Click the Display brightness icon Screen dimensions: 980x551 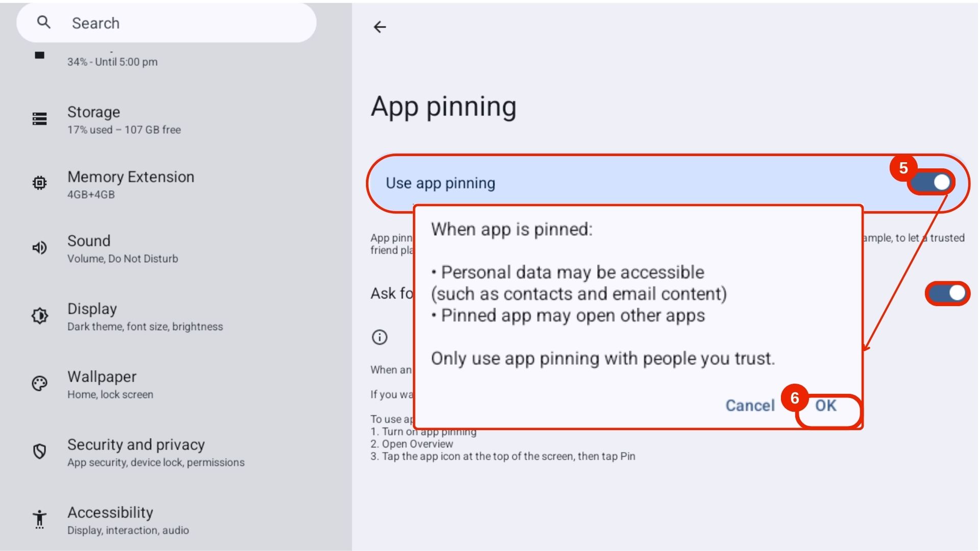40,316
